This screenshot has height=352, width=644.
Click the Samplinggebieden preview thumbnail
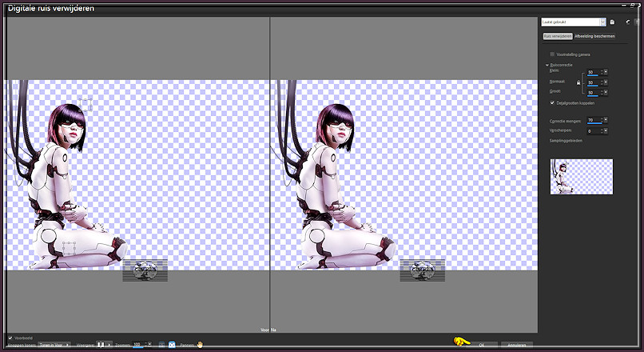(581, 177)
